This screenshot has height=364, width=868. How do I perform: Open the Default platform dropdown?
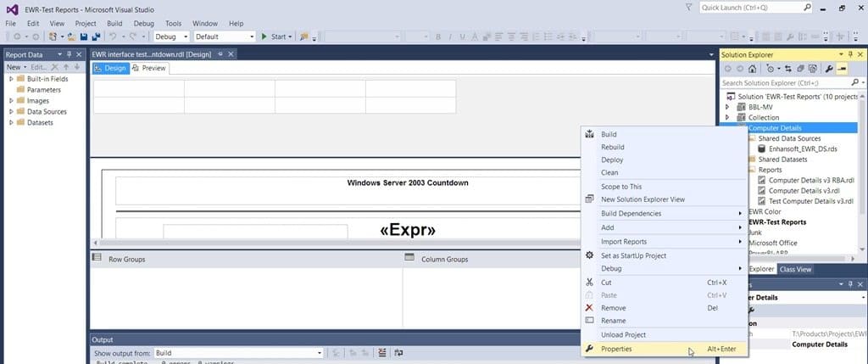225,36
